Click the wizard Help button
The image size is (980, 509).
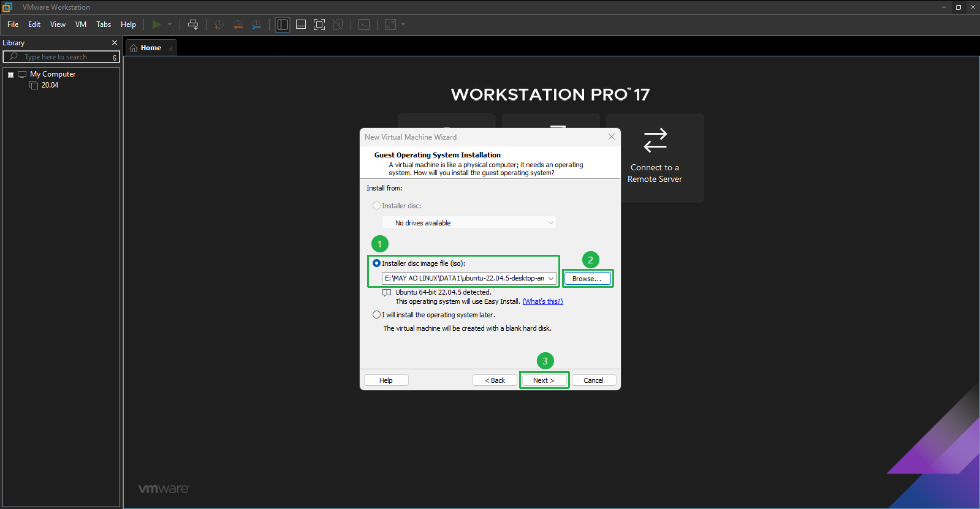[386, 380]
